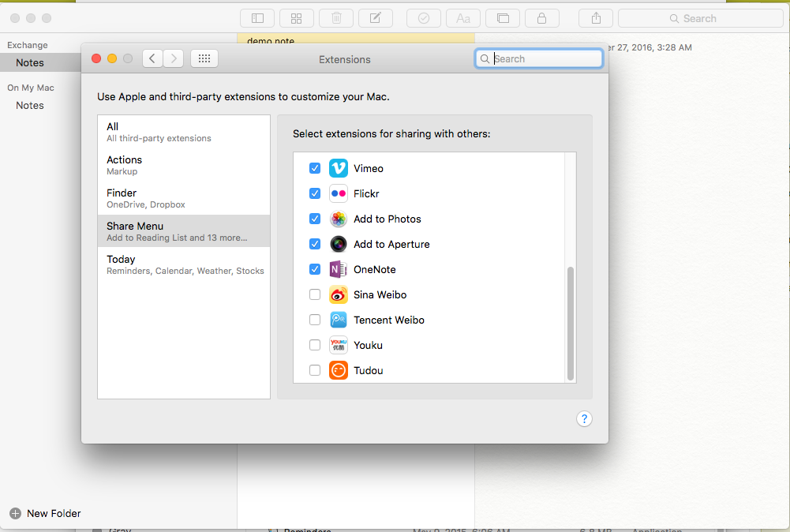Uncheck the OneNote extension
Screen dimensions: 790x532
(x=315, y=269)
